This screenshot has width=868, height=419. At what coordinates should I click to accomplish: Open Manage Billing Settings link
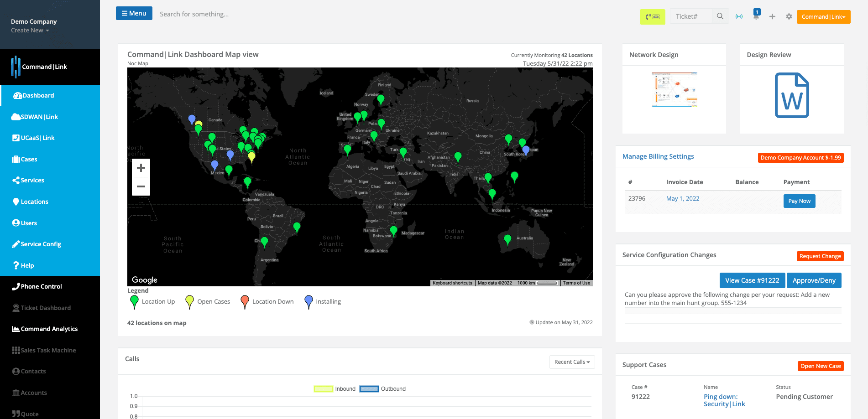pos(658,156)
